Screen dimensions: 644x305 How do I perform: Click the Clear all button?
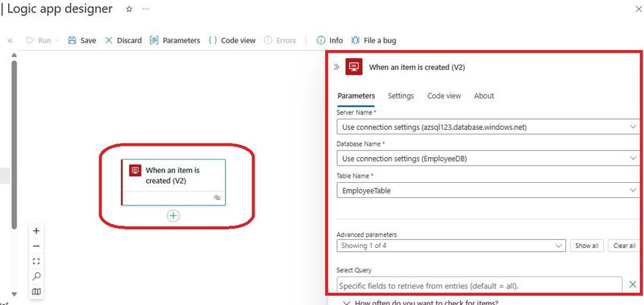624,246
